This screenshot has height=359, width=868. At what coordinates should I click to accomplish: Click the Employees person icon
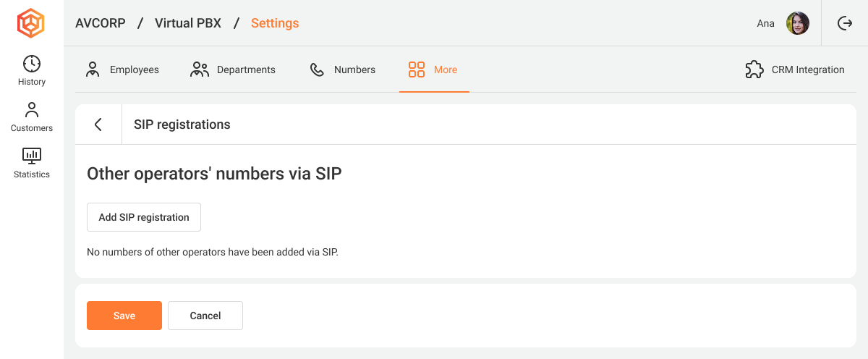tap(93, 69)
